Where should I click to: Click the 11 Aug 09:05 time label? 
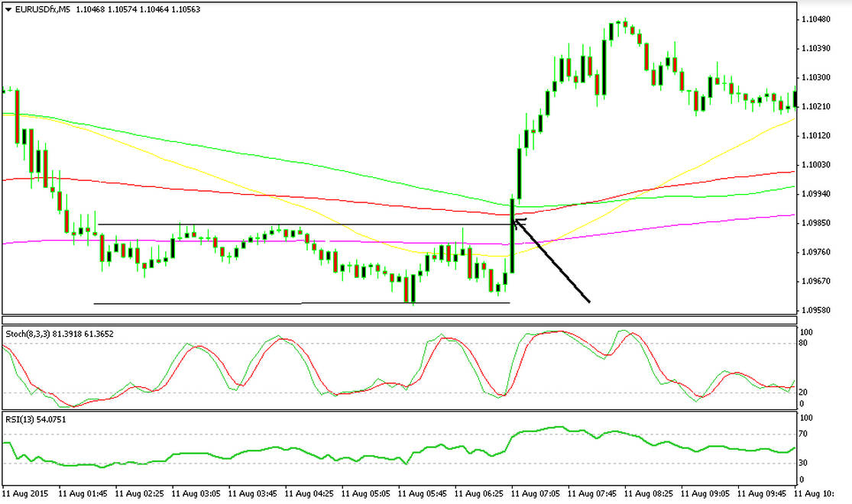pyautogui.click(x=705, y=493)
